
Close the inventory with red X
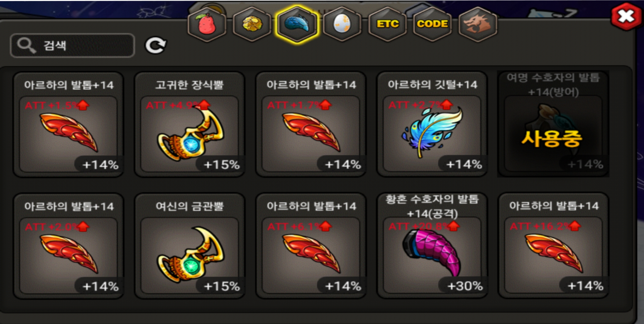coord(626,17)
